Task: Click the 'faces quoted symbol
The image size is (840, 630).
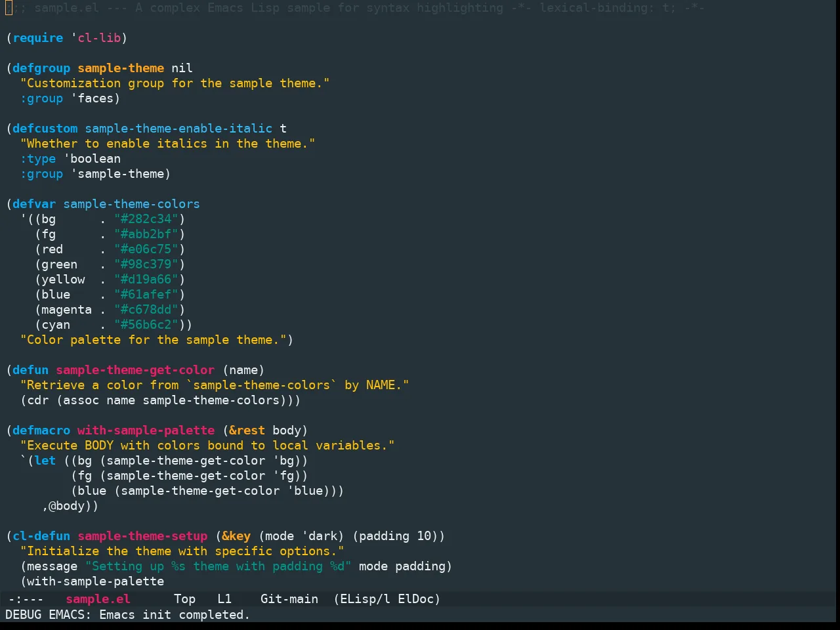Action: pos(92,98)
